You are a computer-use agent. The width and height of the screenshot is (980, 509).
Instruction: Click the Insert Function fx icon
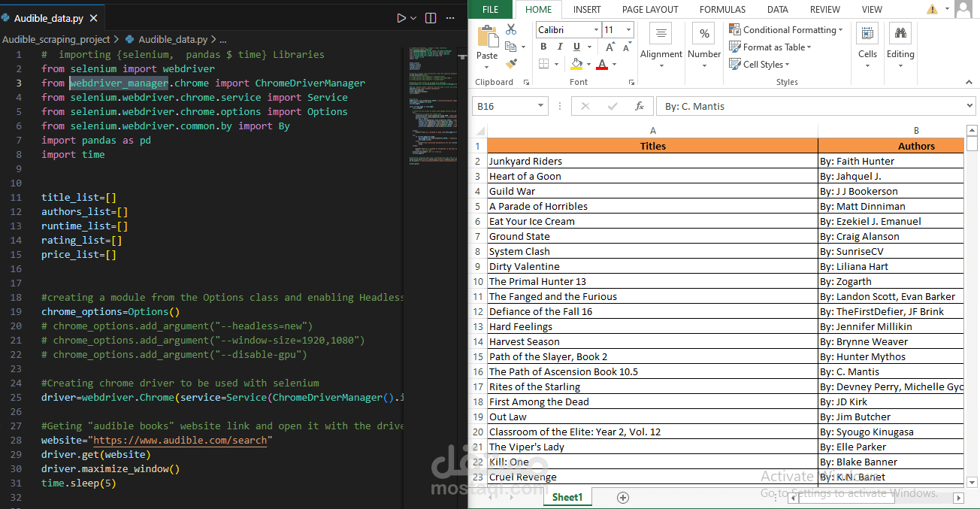640,106
